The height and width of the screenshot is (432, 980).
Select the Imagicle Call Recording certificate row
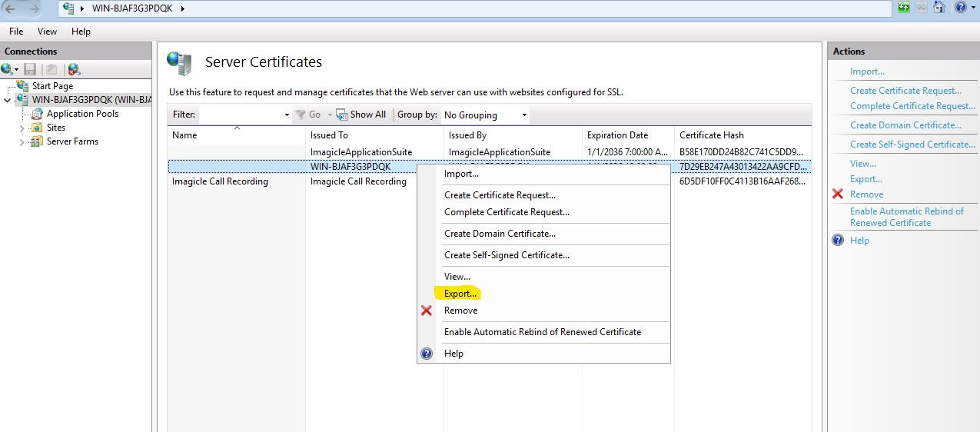tap(220, 182)
